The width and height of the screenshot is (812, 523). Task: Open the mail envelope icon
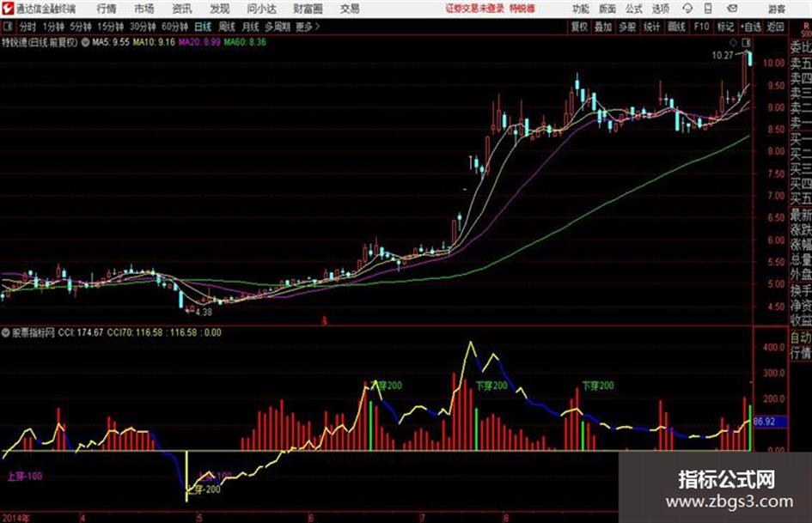(x=732, y=9)
